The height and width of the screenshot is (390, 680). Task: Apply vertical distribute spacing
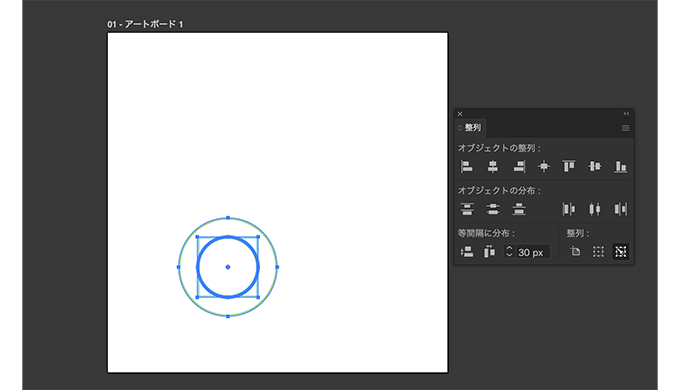[x=467, y=252]
